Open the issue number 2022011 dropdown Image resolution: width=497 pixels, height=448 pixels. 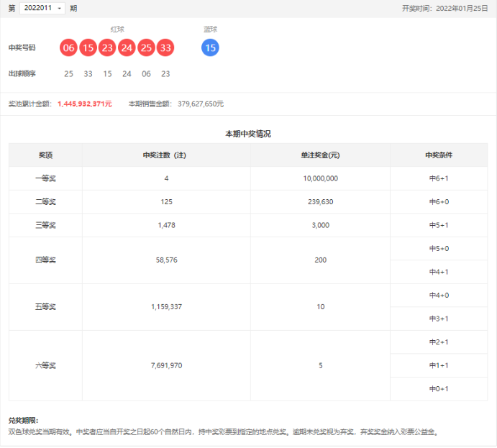click(x=42, y=8)
